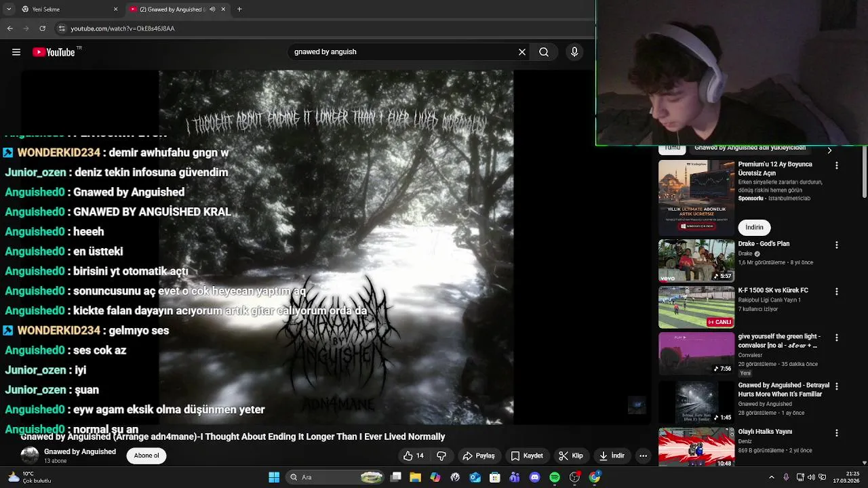
Task: Open Premium'u 12 Ay Boyunca ad title
Action: [x=775, y=169]
